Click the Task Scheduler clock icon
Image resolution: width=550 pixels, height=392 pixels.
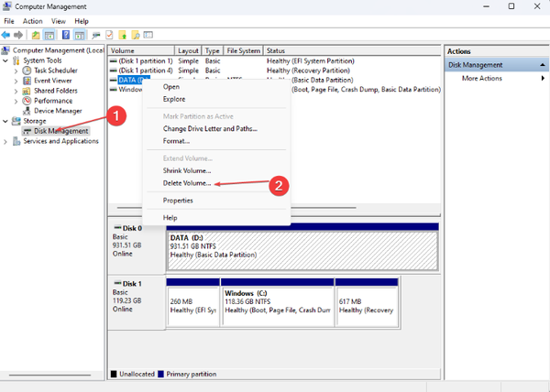[x=27, y=71]
